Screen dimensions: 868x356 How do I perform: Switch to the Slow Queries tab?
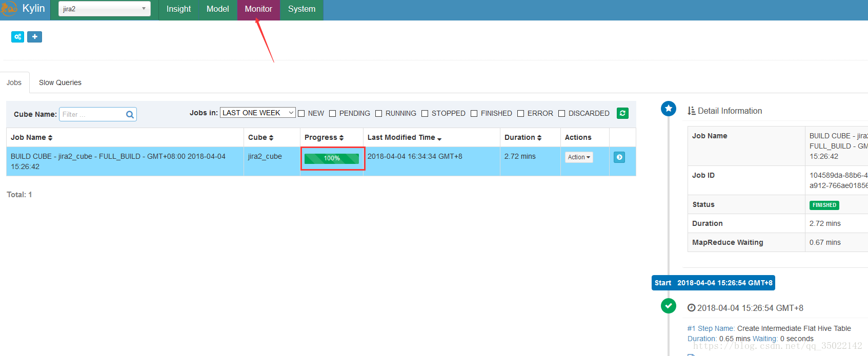click(x=60, y=82)
